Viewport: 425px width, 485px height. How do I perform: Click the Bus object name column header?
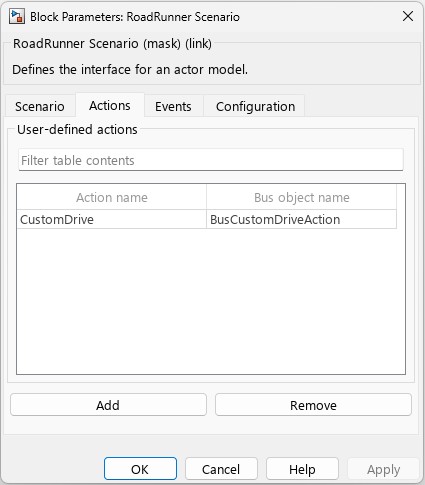coord(302,197)
